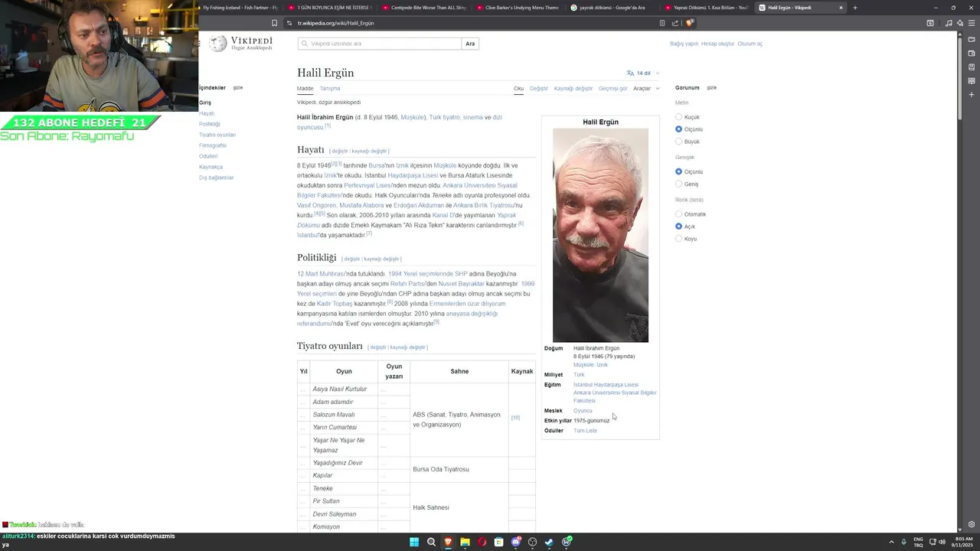The width and height of the screenshot is (980, 551).
Task: Open taskbar Search magnifier
Action: click(431, 542)
